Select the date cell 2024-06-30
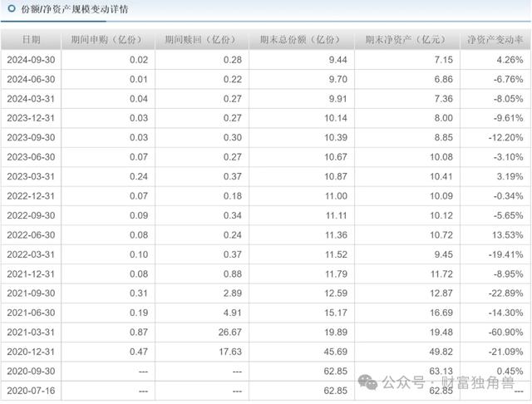The image size is (532, 404). (x=31, y=79)
